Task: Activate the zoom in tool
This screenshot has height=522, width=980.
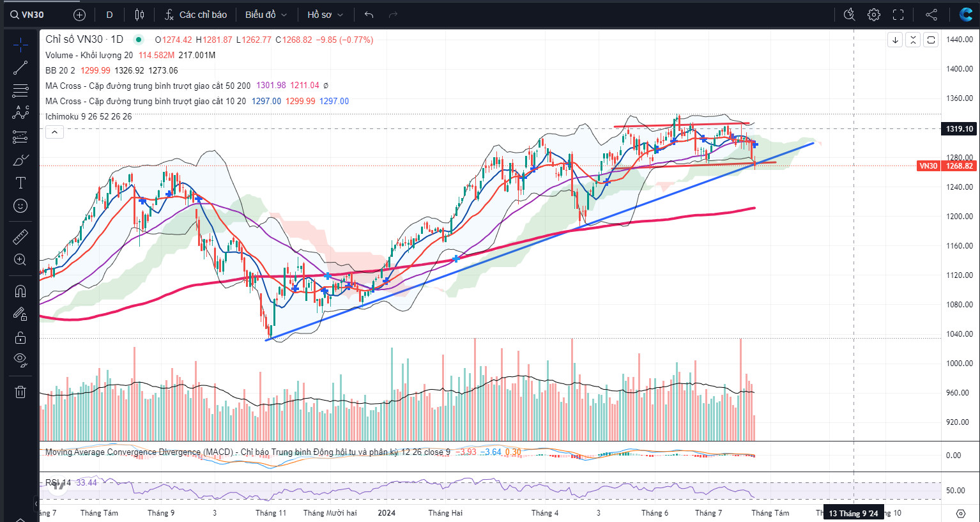Action: click(x=20, y=260)
